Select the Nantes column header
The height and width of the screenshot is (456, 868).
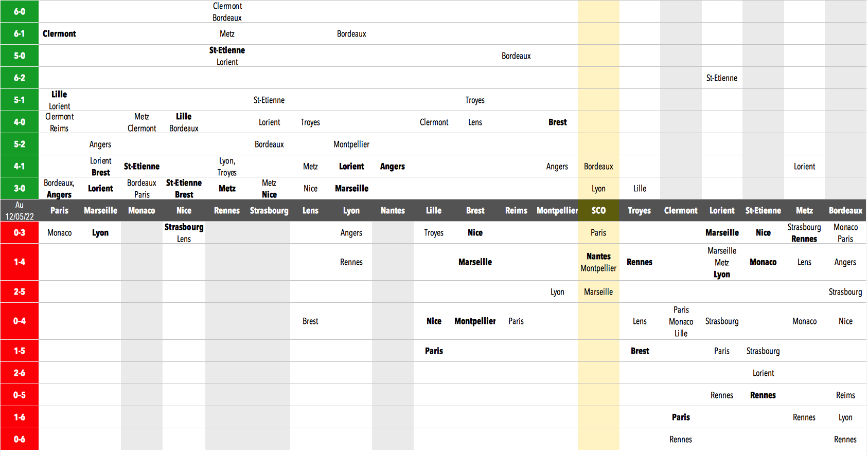pos(393,211)
